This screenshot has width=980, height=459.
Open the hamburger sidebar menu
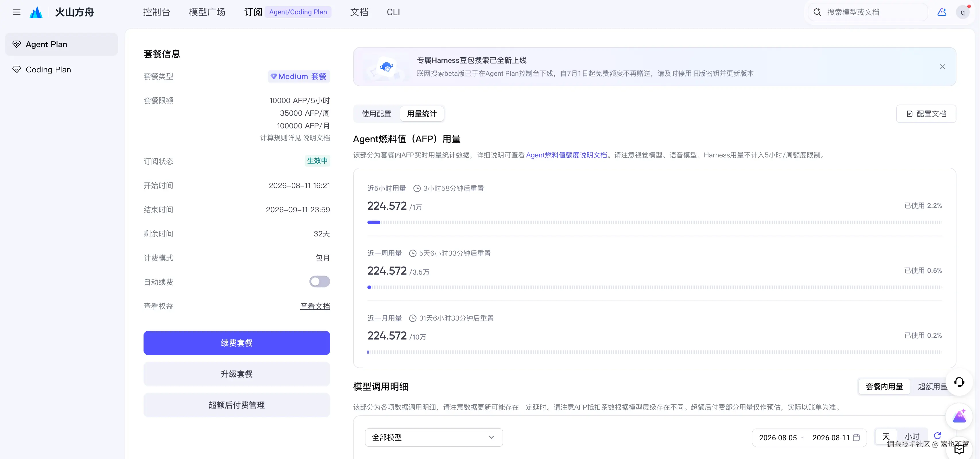16,12
